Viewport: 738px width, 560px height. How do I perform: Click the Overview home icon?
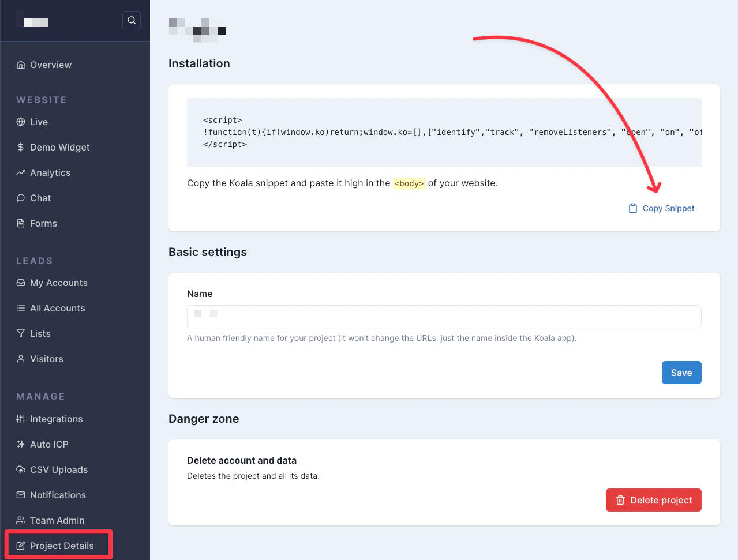pos(21,65)
